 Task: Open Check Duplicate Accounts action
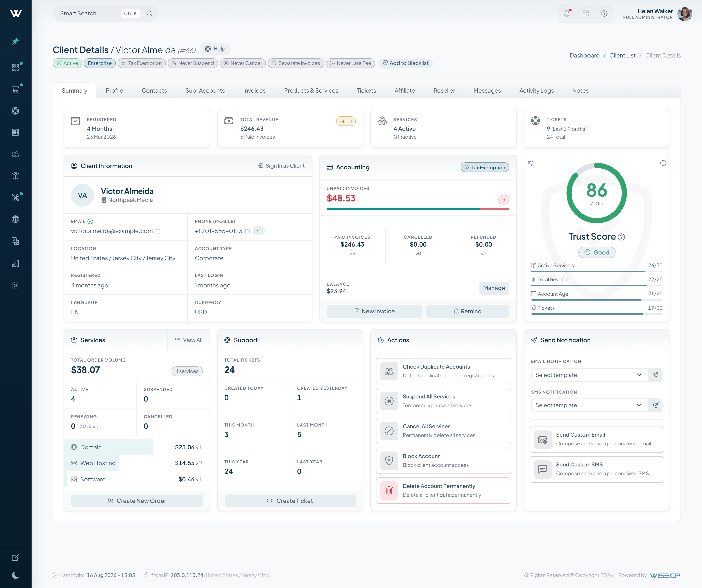click(x=444, y=371)
